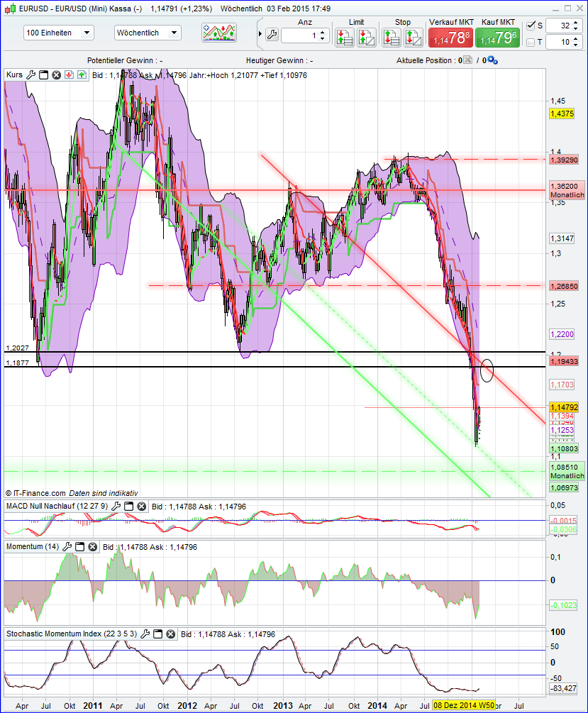Select the chart signals icon in the toolbar

coord(219,33)
